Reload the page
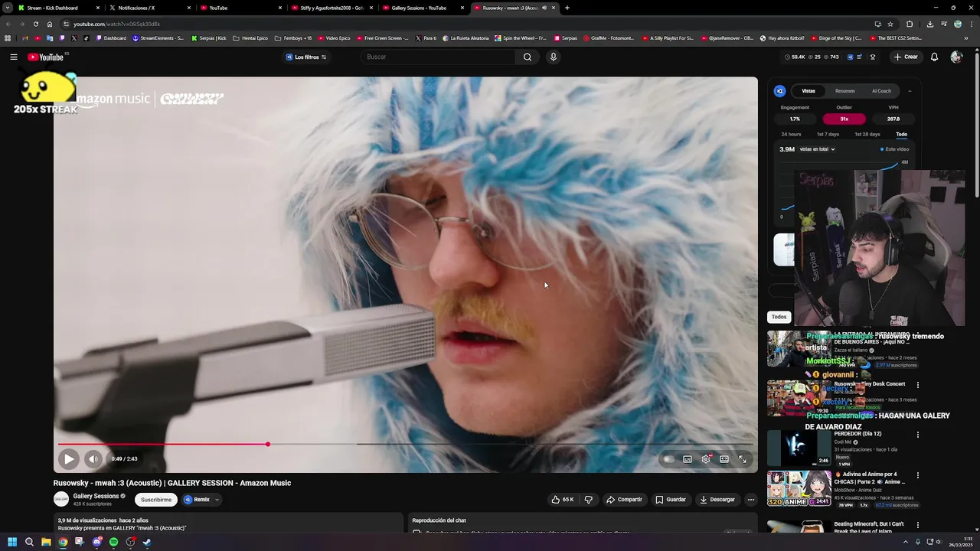This screenshot has height=551, width=980. pyautogui.click(x=35, y=24)
